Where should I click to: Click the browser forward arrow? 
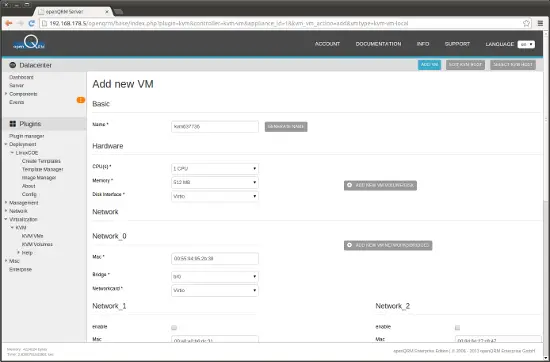[20, 23]
